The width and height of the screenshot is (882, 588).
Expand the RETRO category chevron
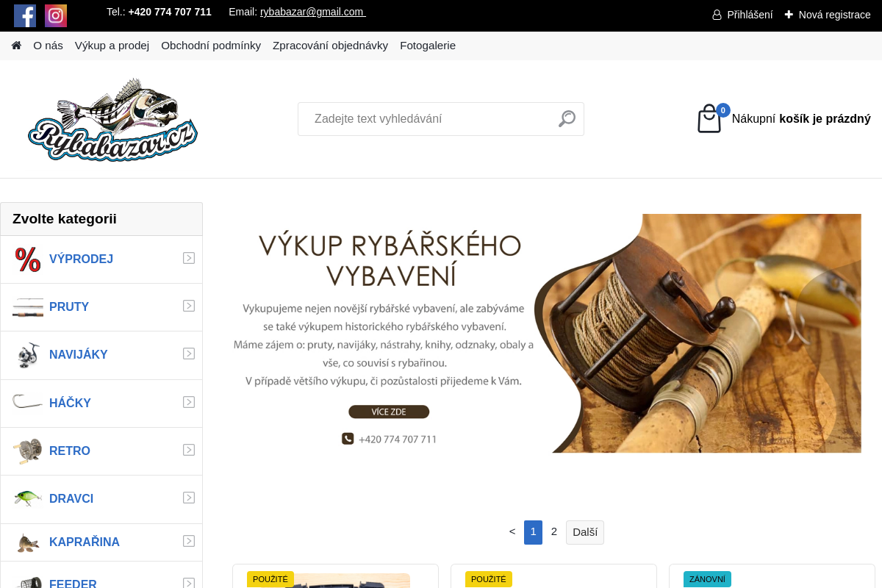[x=189, y=449]
